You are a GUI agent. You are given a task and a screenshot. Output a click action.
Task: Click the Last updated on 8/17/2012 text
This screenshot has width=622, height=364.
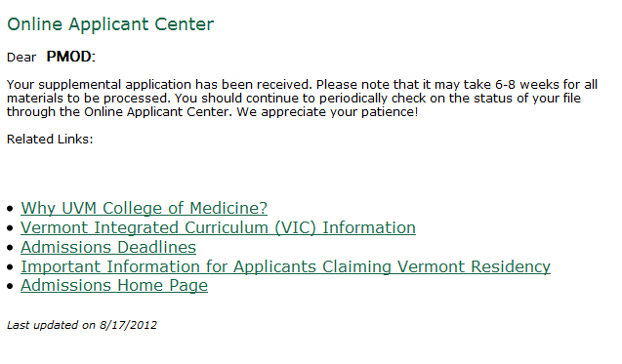click(x=82, y=325)
